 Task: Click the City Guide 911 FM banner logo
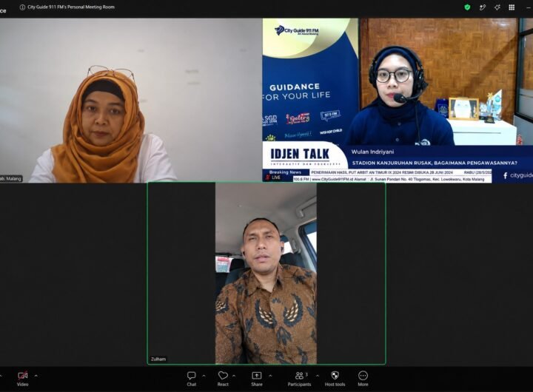point(296,30)
